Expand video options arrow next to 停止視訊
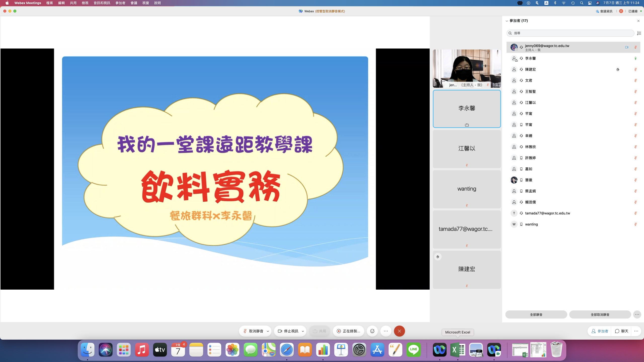Image resolution: width=644 pixels, height=362 pixels. click(303, 331)
